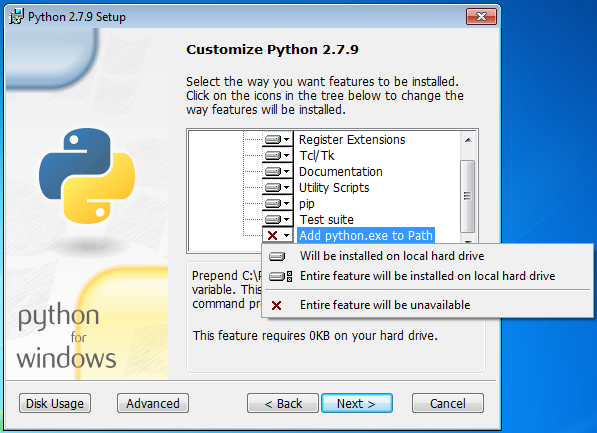597x433 pixels.
Task: Click 'This feature requires 0KB' text
Action: (x=315, y=336)
